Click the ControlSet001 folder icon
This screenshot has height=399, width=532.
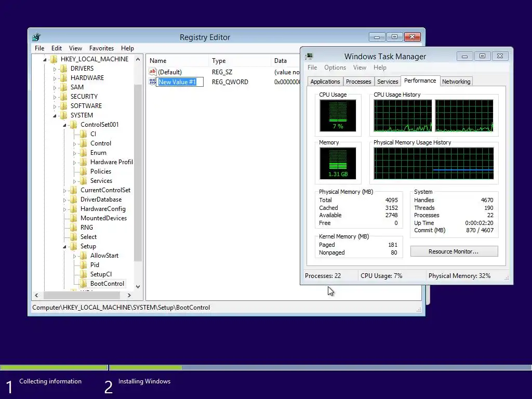tap(74, 125)
